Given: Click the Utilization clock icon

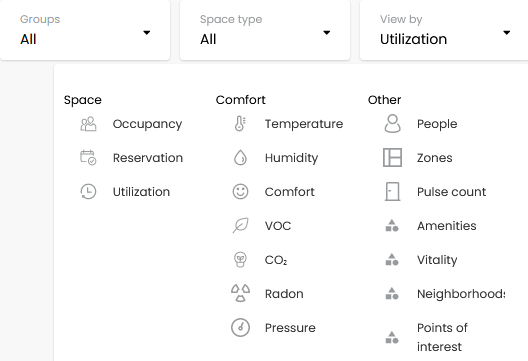Looking at the screenshot, I should tap(88, 192).
